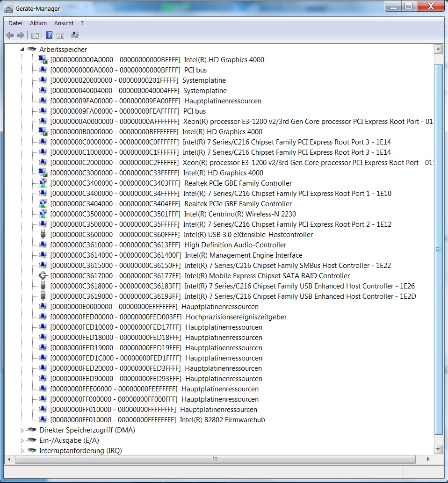This screenshot has height=483, width=448.
Task: Select the 000A0000 PCI bus entry
Action: [129, 70]
